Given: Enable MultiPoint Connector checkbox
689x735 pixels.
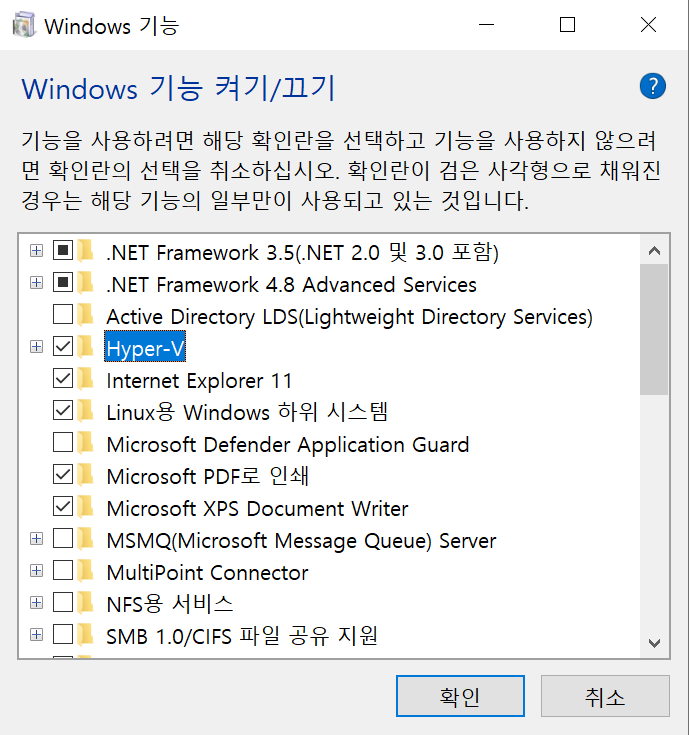Looking at the screenshot, I should coord(63,570).
